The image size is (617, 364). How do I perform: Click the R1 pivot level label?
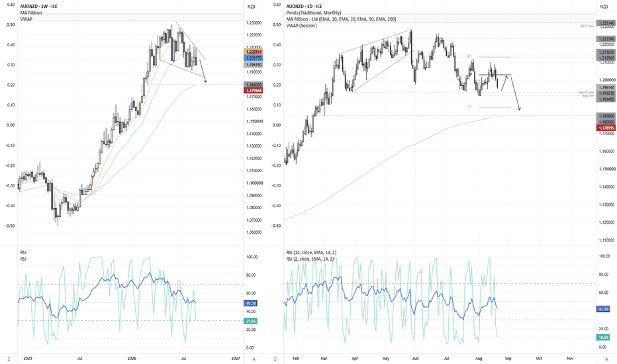point(469,57)
